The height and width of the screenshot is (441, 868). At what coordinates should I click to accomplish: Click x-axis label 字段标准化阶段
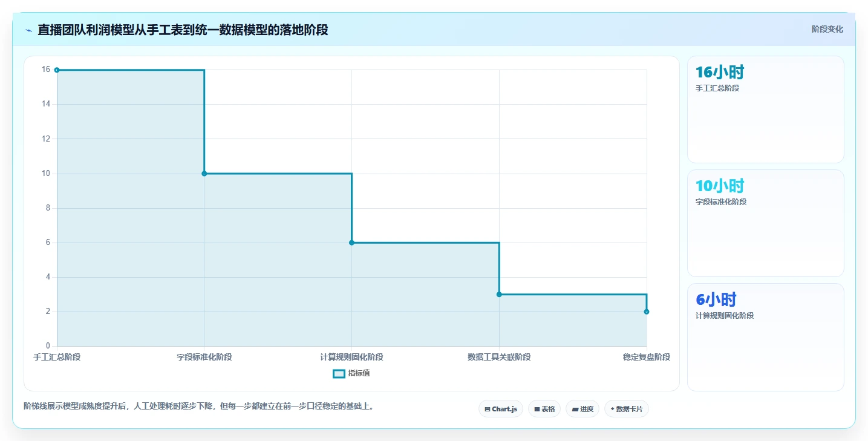(204, 357)
